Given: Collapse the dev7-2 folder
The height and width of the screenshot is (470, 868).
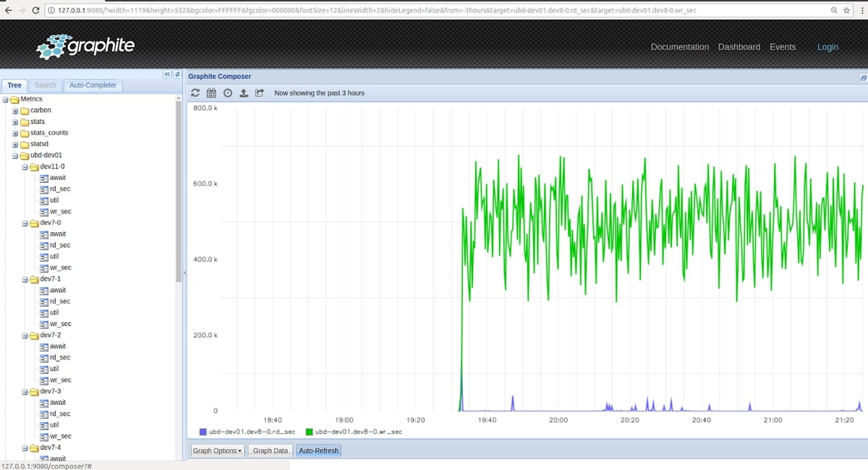Looking at the screenshot, I should [x=25, y=336].
